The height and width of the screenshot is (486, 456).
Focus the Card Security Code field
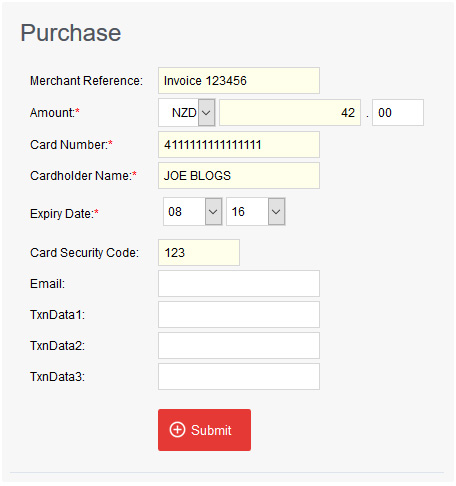click(199, 253)
